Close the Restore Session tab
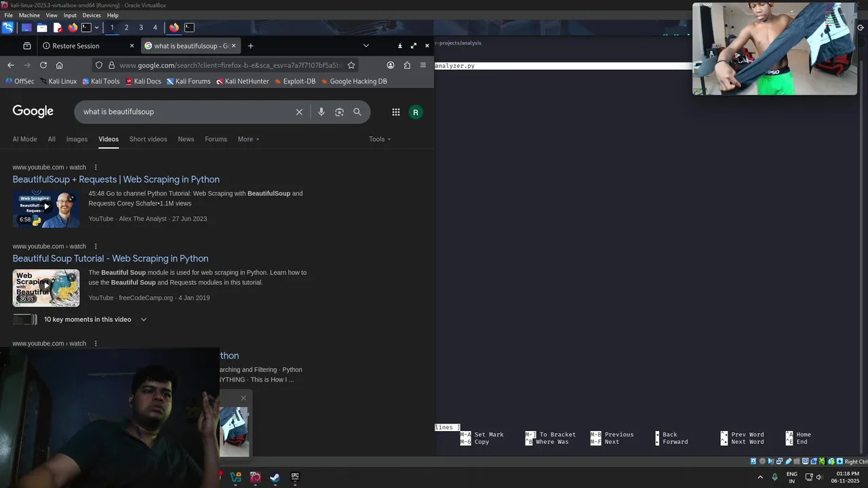868x488 pixels. pos(132,46)
